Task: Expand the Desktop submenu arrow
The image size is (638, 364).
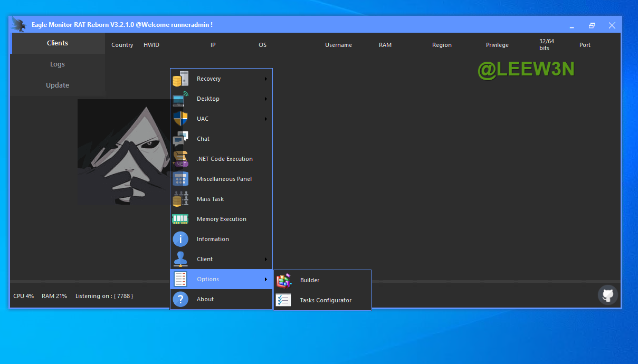Action: (x=266, y=99)
